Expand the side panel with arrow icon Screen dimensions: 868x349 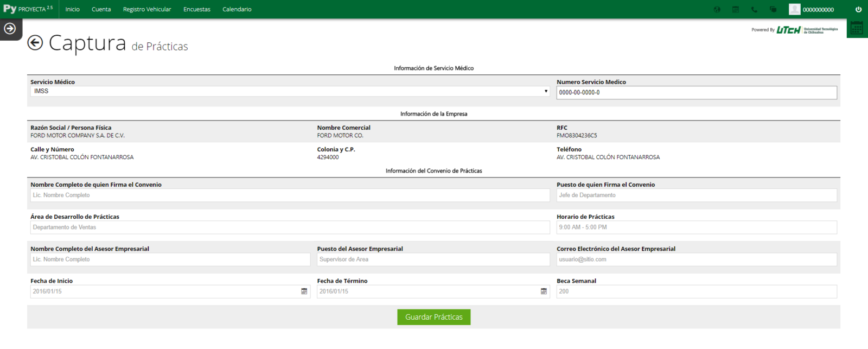10,29
